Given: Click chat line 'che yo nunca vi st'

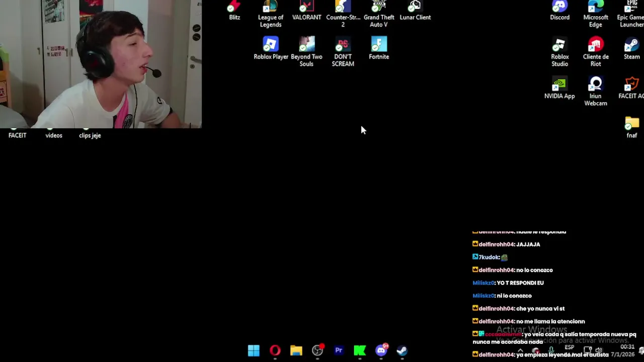Looking at the screenshot, I should pos(540,309).
